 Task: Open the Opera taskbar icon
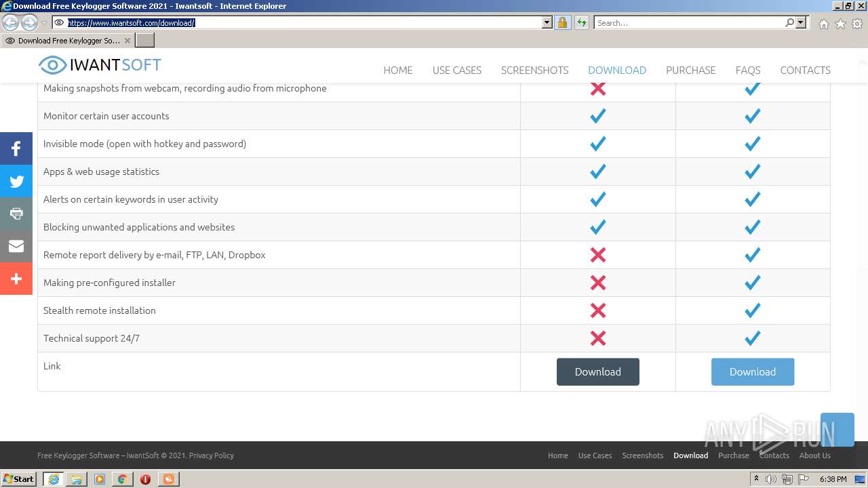pyautogui.click(x=145, y=479)
